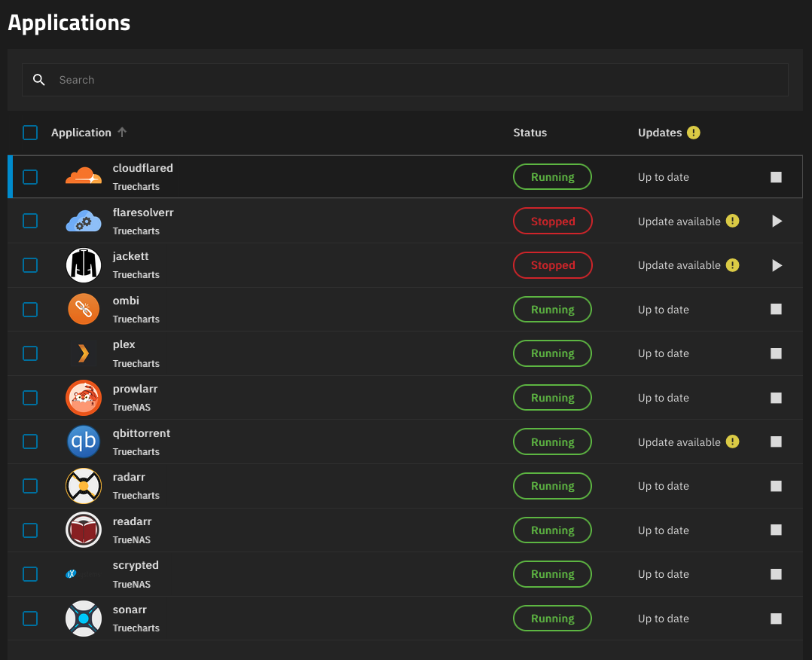Start the jackett app with its play button

[x=777, y=265]
